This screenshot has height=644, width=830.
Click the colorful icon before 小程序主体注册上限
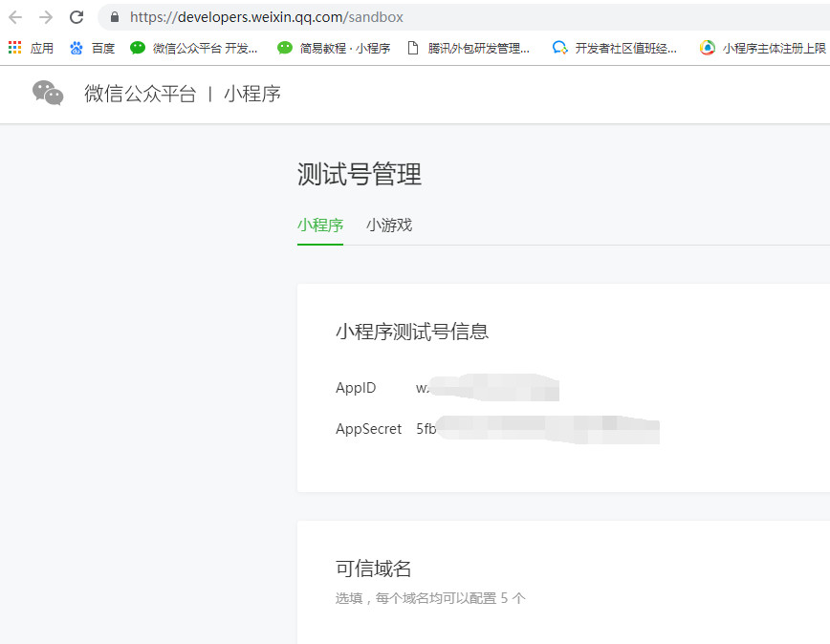(x=708, y=48)
